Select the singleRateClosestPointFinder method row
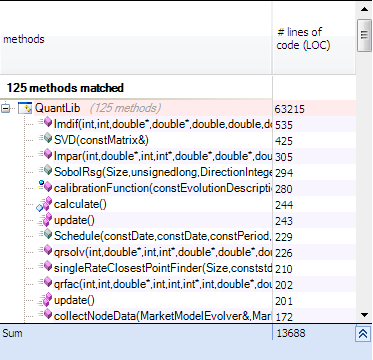The image size is (373, 360). 178,268
